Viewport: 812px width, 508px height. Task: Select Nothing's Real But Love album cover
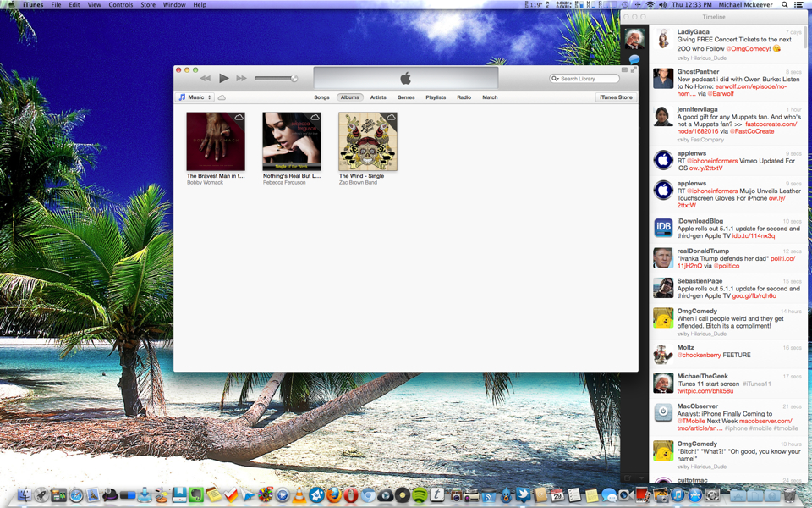[x=292, y=141]
